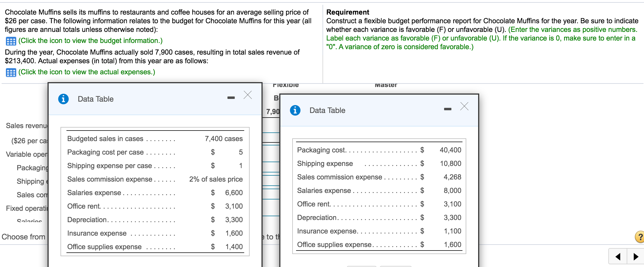
Task: Select actual Office supplies value 1,600
Action: point(452,245)
